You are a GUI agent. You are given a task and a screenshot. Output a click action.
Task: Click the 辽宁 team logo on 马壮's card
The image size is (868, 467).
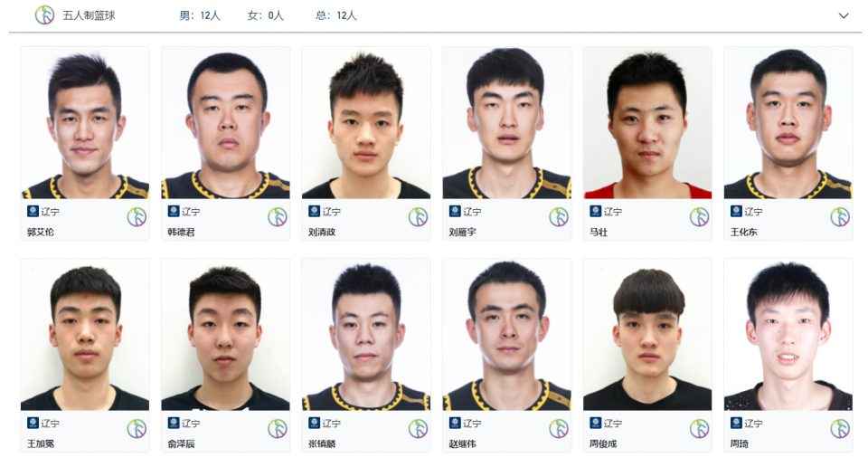(x=595, y=211)
